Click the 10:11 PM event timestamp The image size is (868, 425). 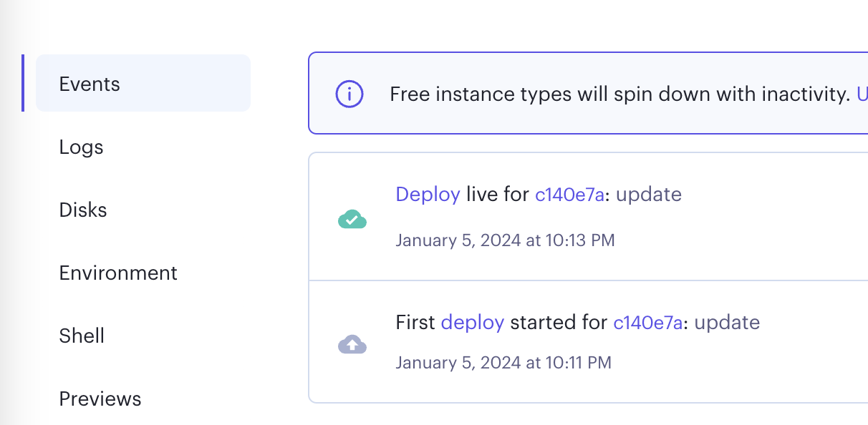[503, 363]
